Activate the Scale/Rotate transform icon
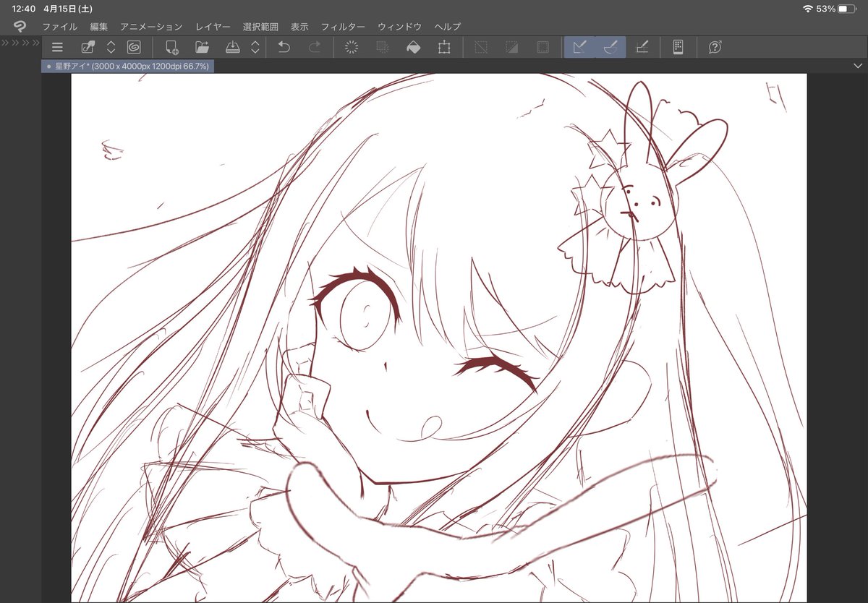The image size is (868, 603). pyautogui.click(x=443, y=48)
